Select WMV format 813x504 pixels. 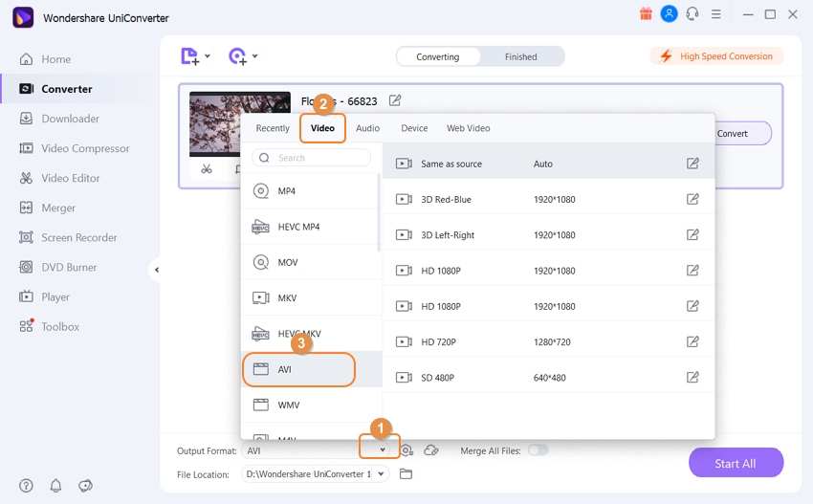point(311,405)
